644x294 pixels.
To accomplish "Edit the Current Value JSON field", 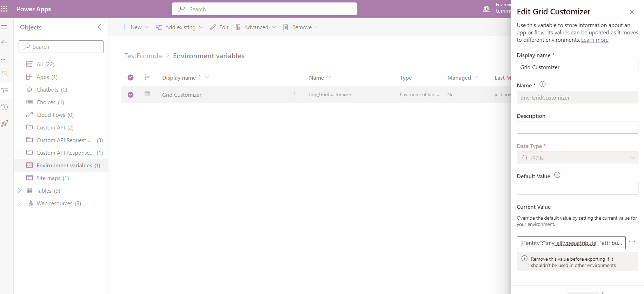I will (571, 243).
